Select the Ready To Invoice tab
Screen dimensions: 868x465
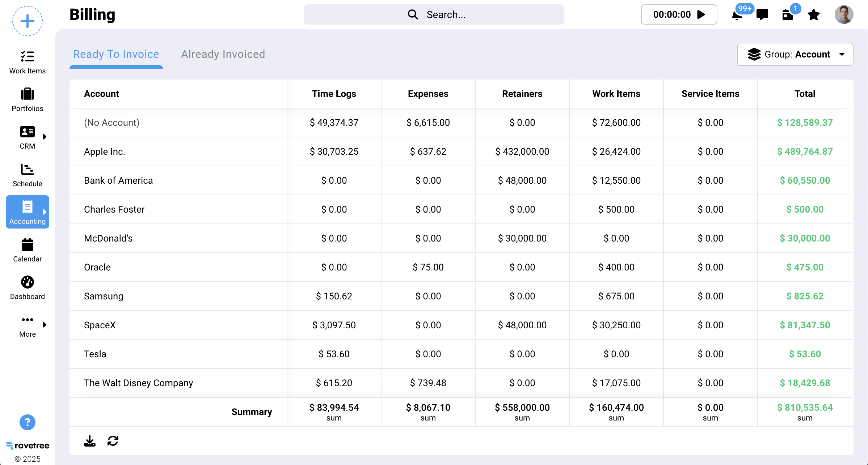116,54
